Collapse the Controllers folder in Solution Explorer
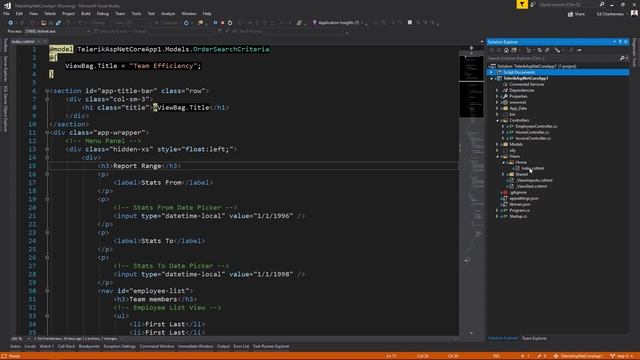This screenshot has height=360, width=640. tap(498, 120)
